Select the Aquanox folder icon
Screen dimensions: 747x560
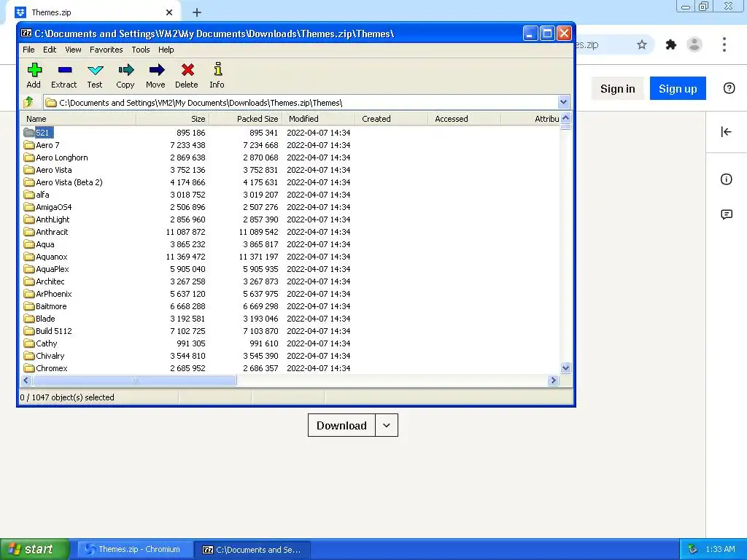coord(29,256)
